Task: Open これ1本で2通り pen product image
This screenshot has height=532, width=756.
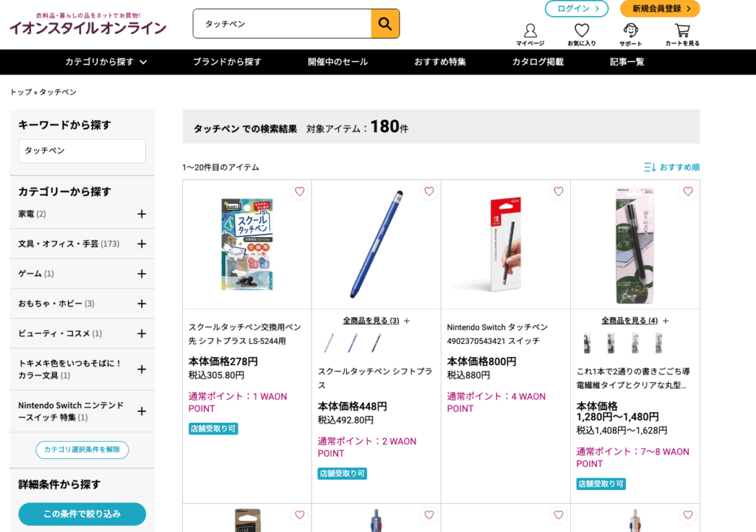Action: pyautogui.click(x=635, y=246)
